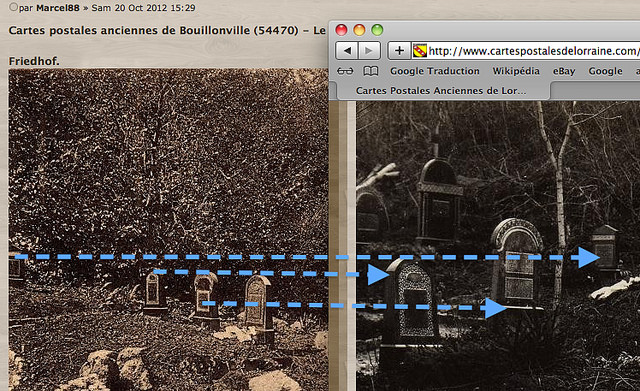Open the Google Traduction bookmark

click(435, 71)
